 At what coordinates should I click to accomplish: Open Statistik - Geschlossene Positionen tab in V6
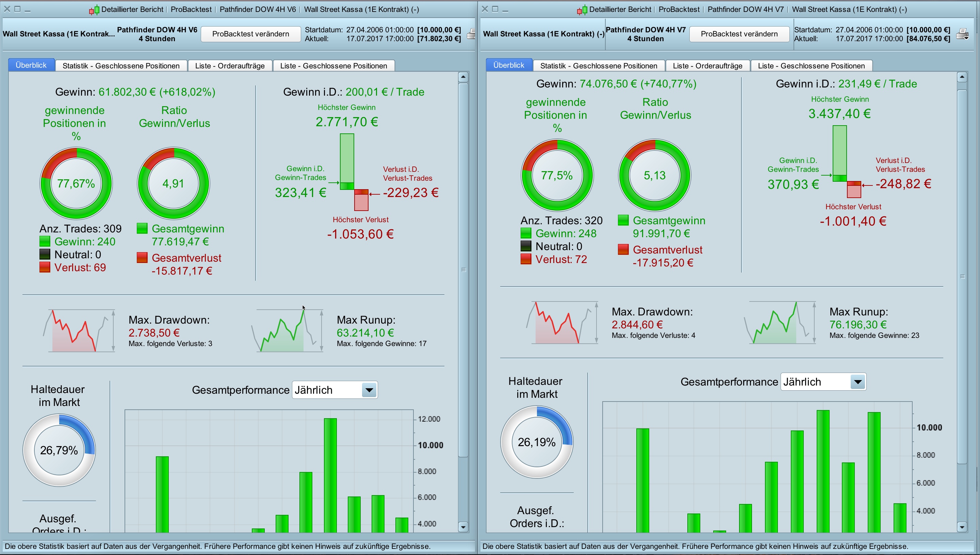(x=121, y=66)
